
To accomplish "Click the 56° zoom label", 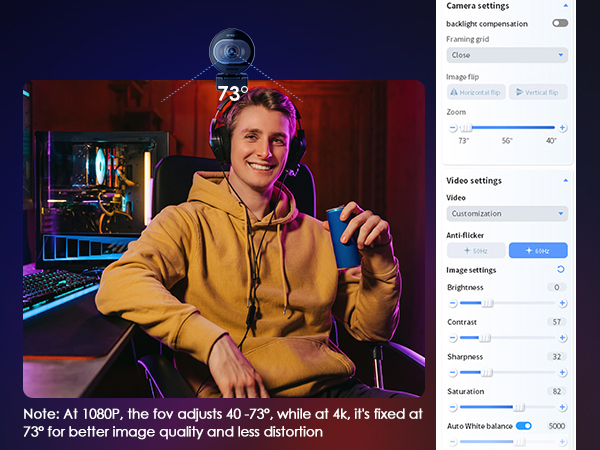I will point(507,141).
